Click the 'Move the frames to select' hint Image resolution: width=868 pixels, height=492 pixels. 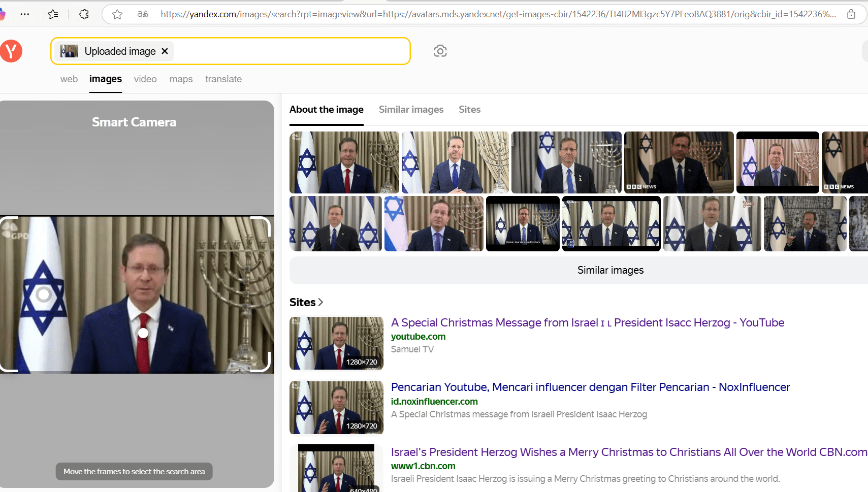134,472
